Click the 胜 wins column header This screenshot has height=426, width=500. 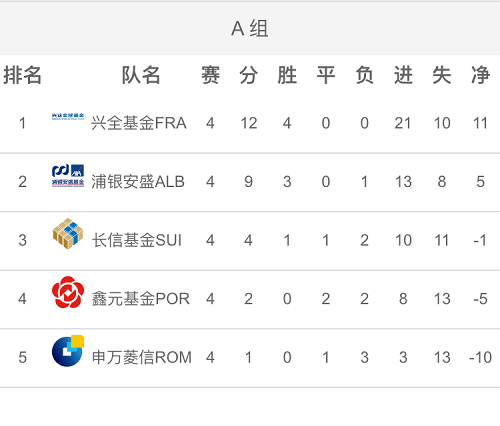coord(287,75)
